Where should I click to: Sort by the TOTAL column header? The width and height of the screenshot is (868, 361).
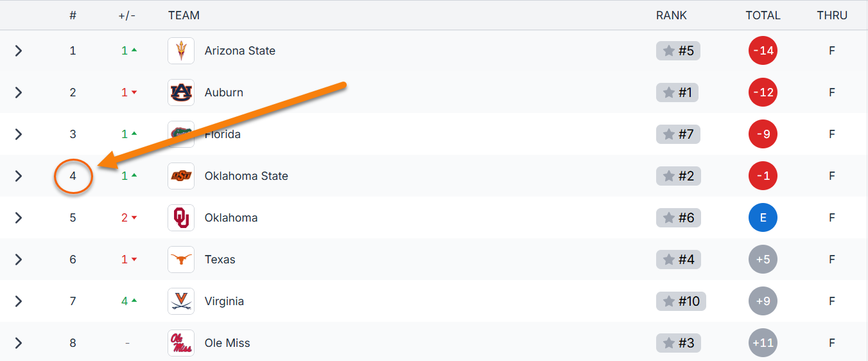(x=763, y=15)
